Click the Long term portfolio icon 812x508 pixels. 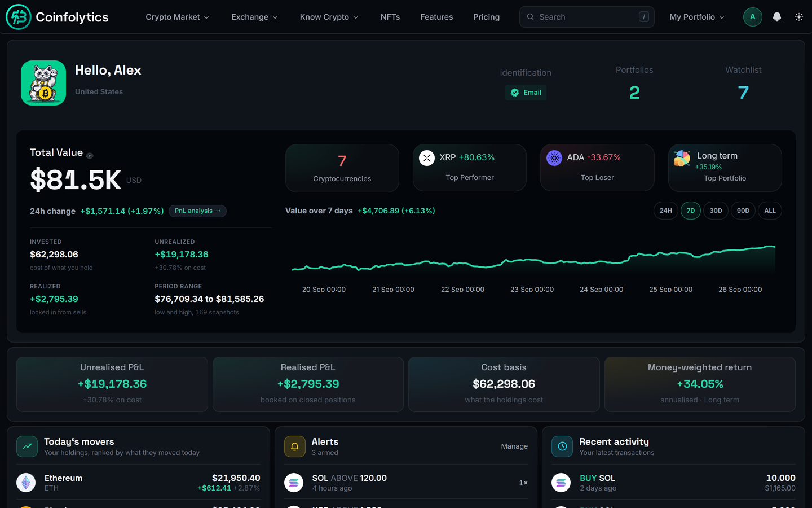[682, 159]
